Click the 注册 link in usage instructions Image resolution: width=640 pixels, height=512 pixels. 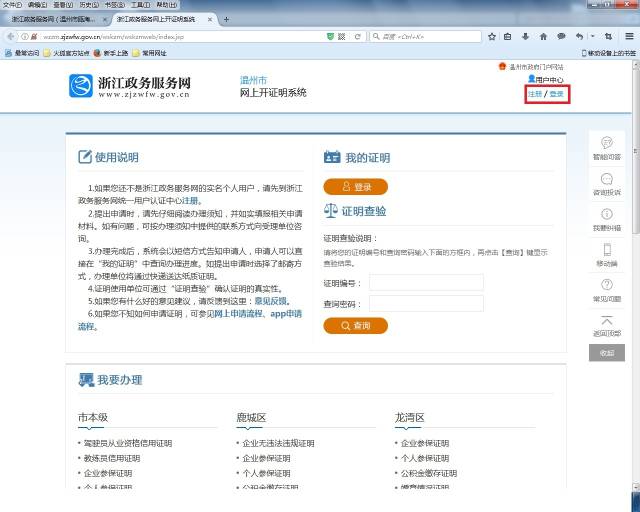point(190,201)
